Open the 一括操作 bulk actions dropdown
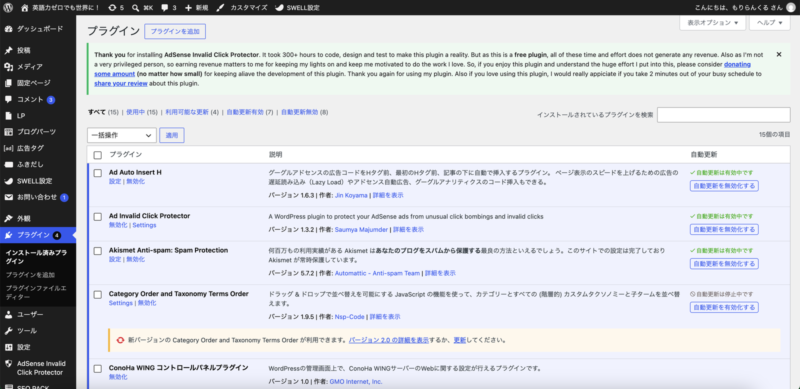800x389 pixels. click(122, 135)
